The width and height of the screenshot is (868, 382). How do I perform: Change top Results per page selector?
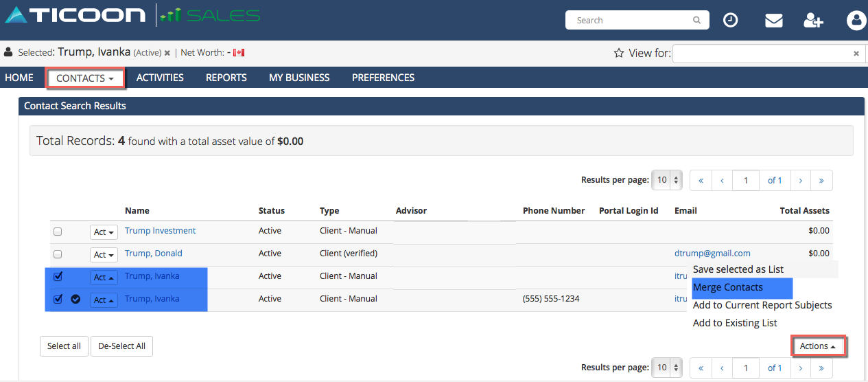(666, 180)
